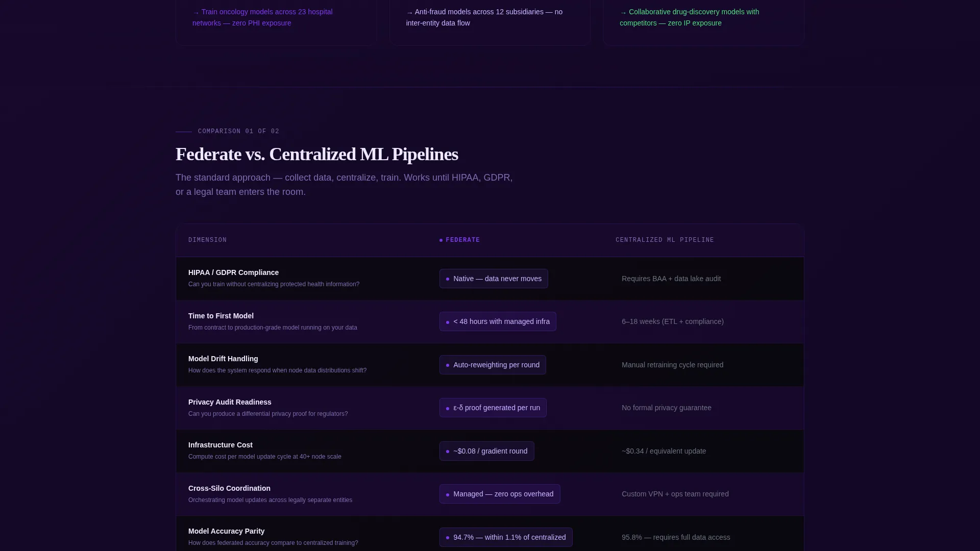Click the 'Infrastructure Cost' row title
The width and height of the screenshot is (980, 551).
coord(220,445)
